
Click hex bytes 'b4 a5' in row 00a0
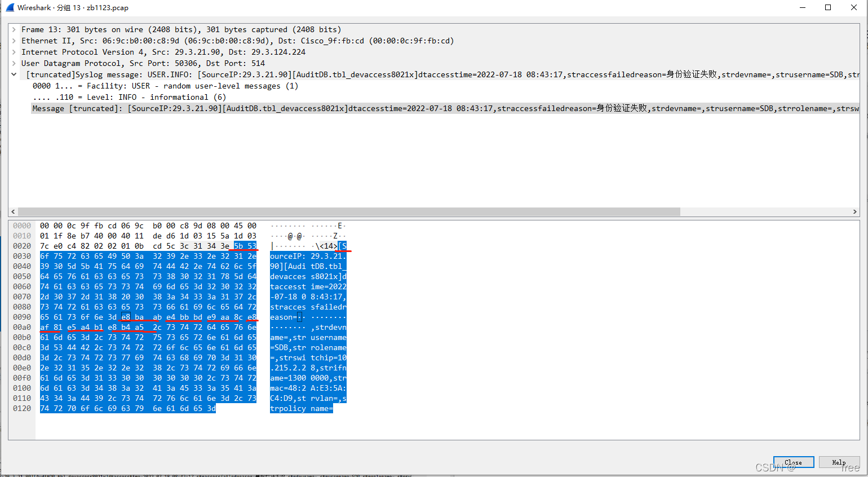(132, 327)
